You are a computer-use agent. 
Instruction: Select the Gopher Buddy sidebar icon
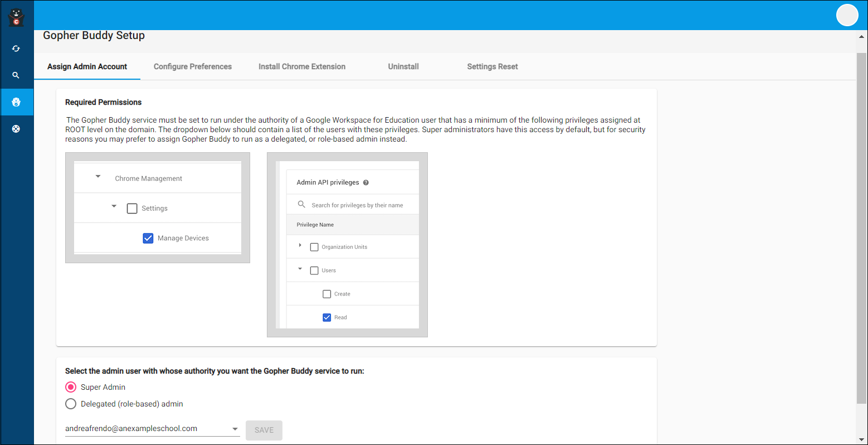pyautogui.click(x=16, y=102)
